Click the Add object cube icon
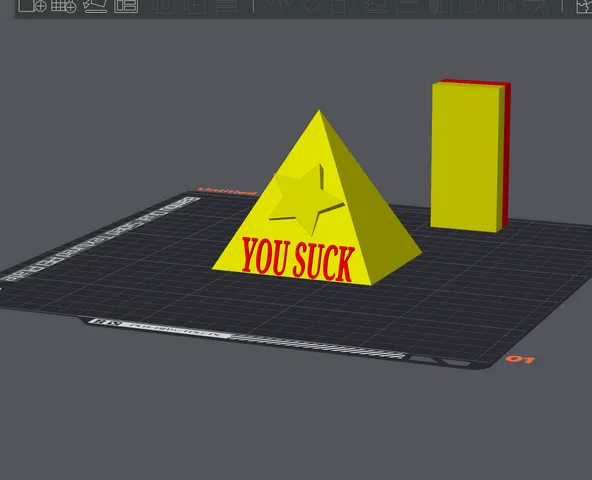 32,6
